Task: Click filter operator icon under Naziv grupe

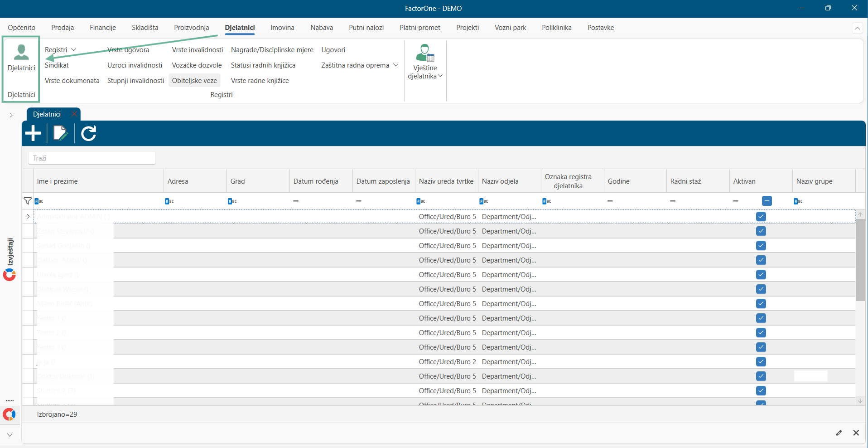Action: [x=798, y=201]
